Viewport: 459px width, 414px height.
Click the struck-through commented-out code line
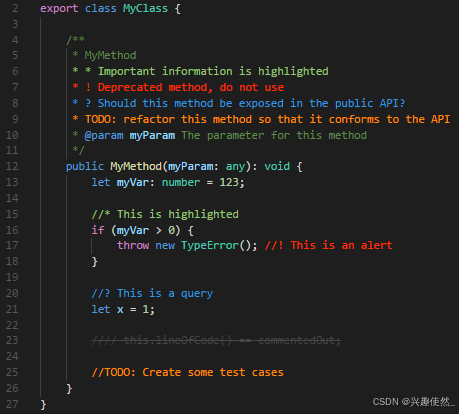[216, 340]
